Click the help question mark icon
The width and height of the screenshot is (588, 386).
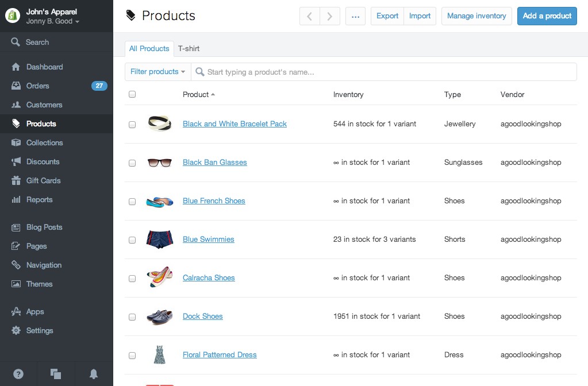coord(18,374)
